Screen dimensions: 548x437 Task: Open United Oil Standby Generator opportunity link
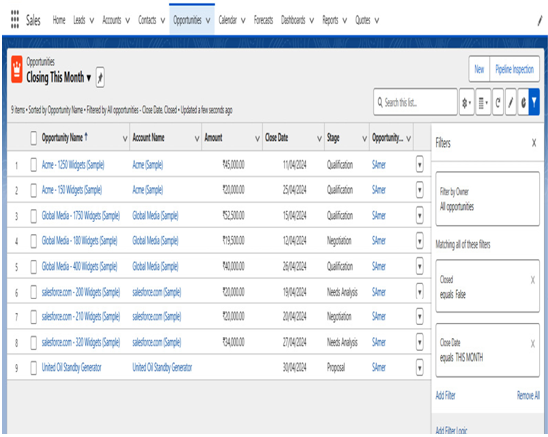point(71,367)
